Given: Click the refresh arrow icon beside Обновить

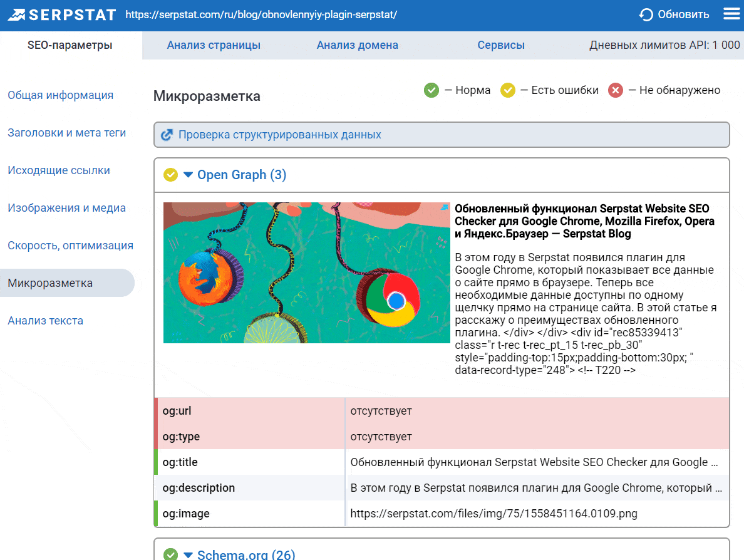Looking at the screenshot, I should tap(646, 14).
